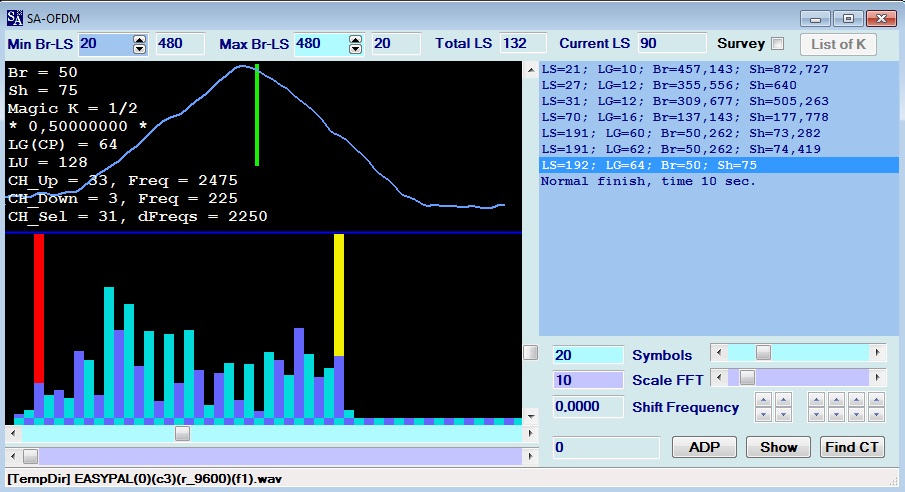905x492 pixels.
Task: Click the up arrow of the plot's vertical scrollbar
Action: [531, 70]
